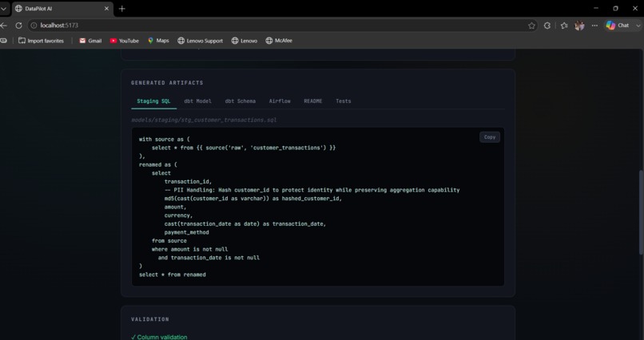
Task: Click the payment_method column line
Action: 186,232
